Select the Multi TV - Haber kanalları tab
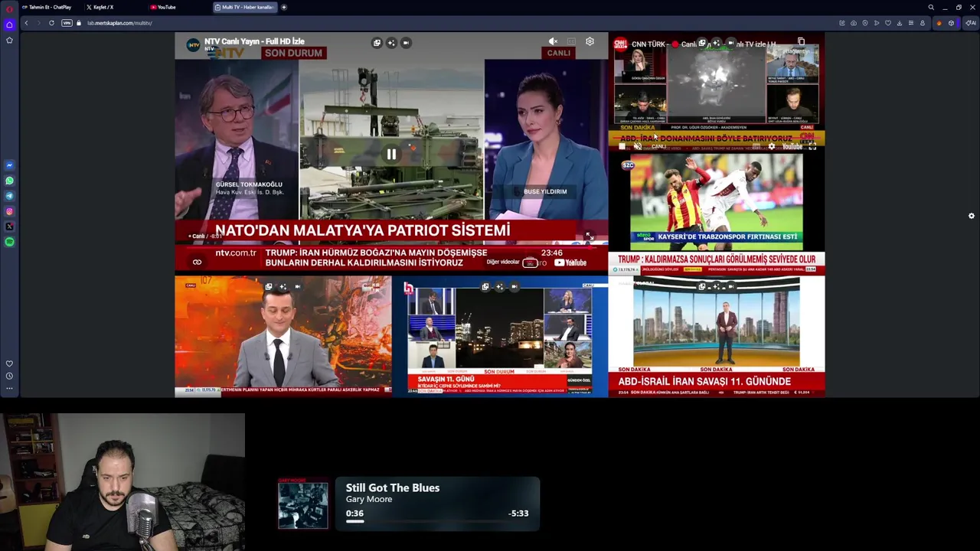The height and width of the screenshot is (551, 980). pos(244,7)
